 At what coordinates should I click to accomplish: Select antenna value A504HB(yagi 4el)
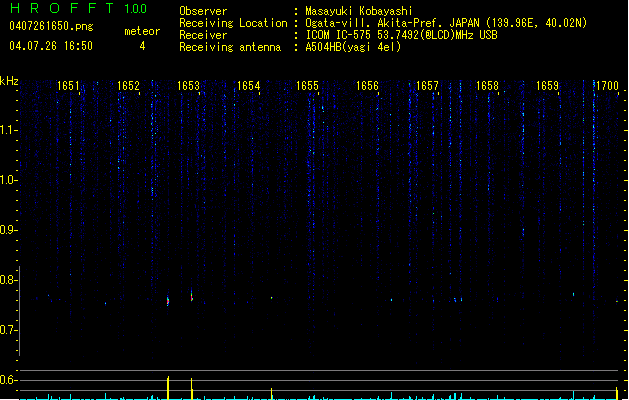[x=353, y=47]
